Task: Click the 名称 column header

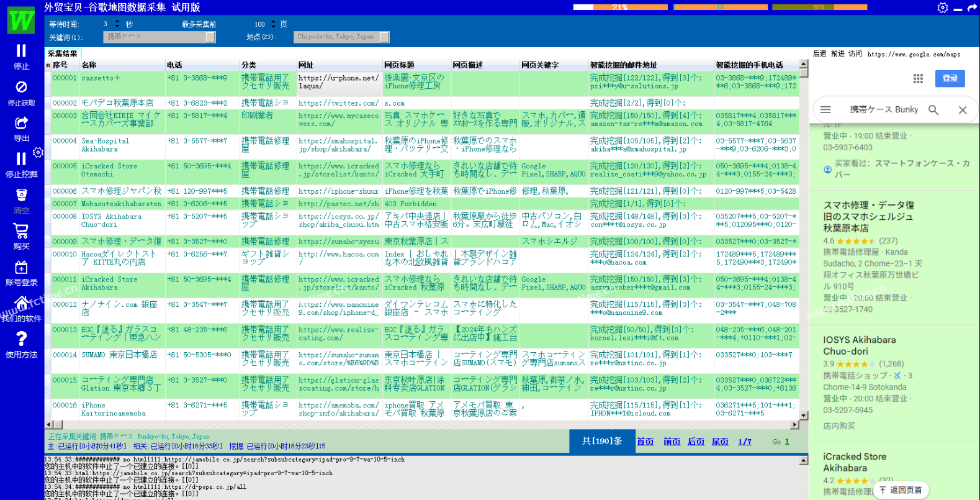Action: [x=89, y=65]
